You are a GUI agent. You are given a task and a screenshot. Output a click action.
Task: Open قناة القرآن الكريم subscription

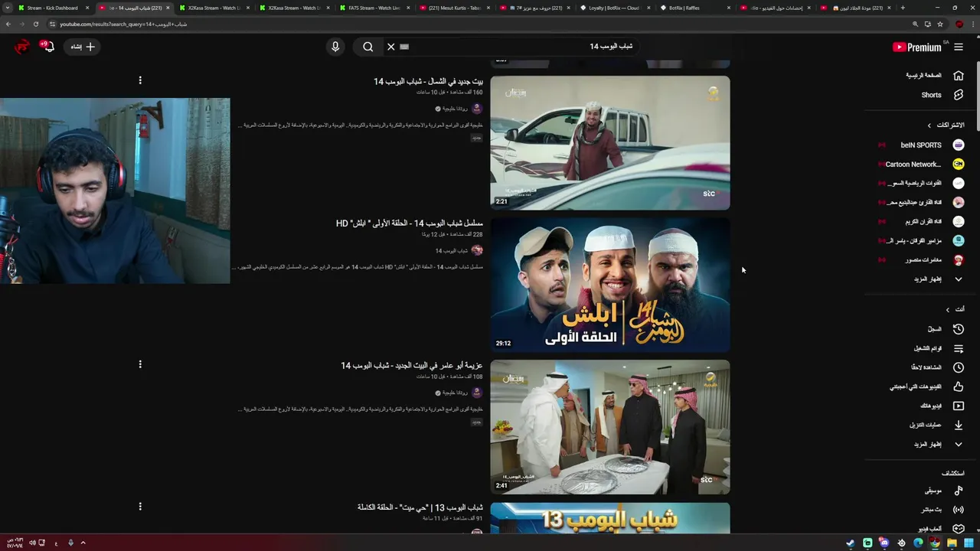(x=922, y=221)
